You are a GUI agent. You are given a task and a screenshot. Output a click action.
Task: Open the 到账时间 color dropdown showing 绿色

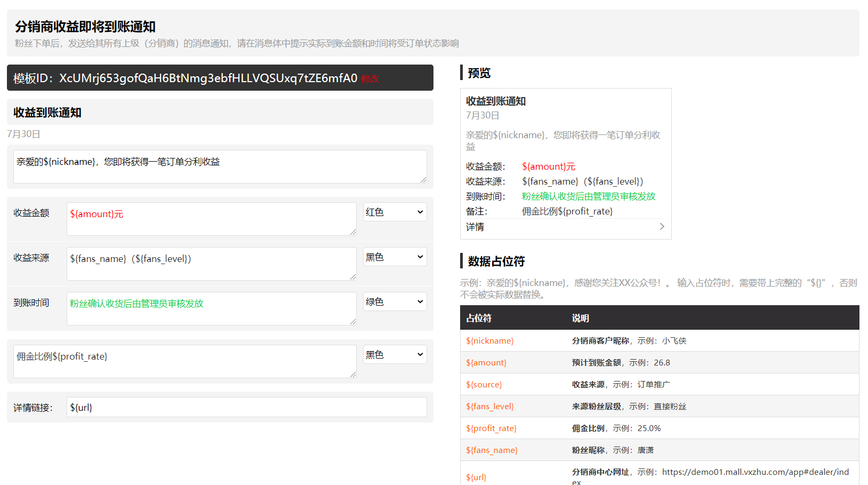(x=395, y=302)
